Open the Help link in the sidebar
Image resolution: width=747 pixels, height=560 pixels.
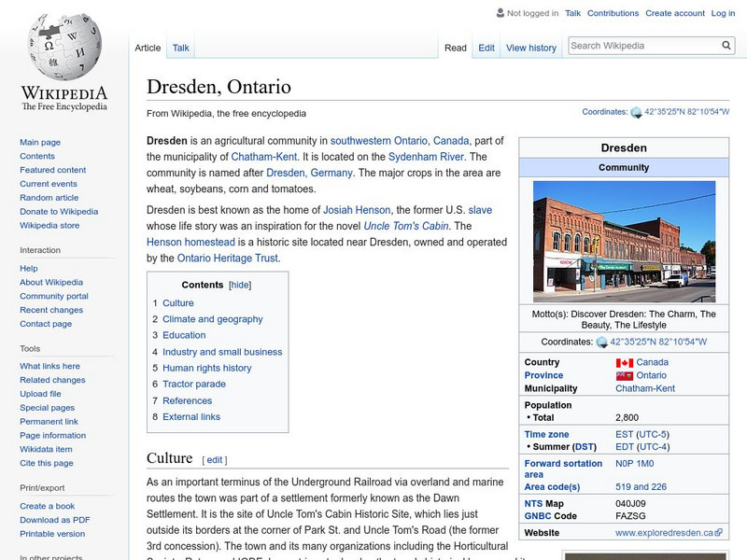click(29, 268)
